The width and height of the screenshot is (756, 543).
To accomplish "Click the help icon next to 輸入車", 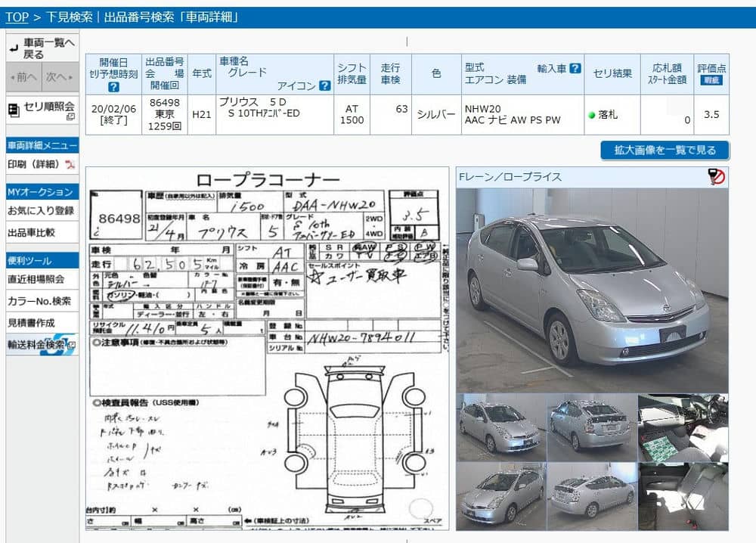I will [x=575, y=68].
